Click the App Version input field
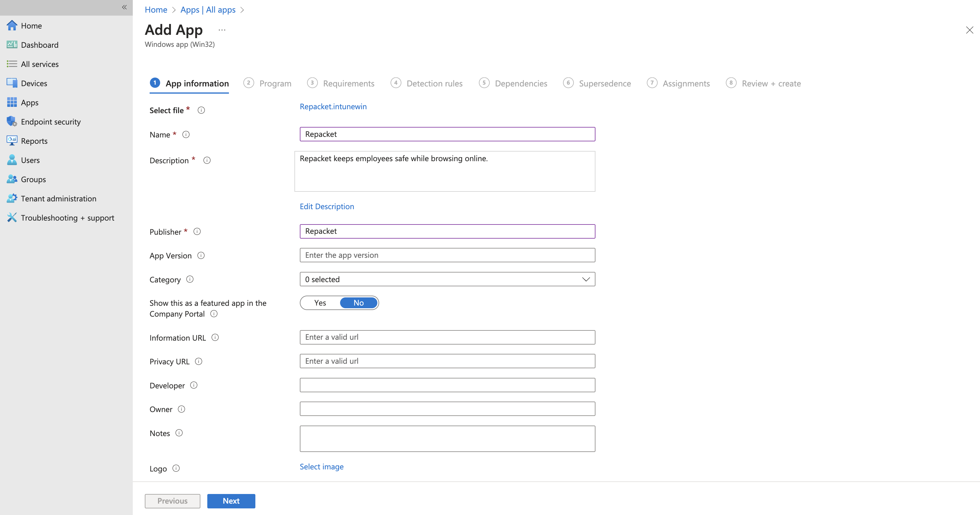The height and width of the screenshot is (515, 980). [447, 255]
